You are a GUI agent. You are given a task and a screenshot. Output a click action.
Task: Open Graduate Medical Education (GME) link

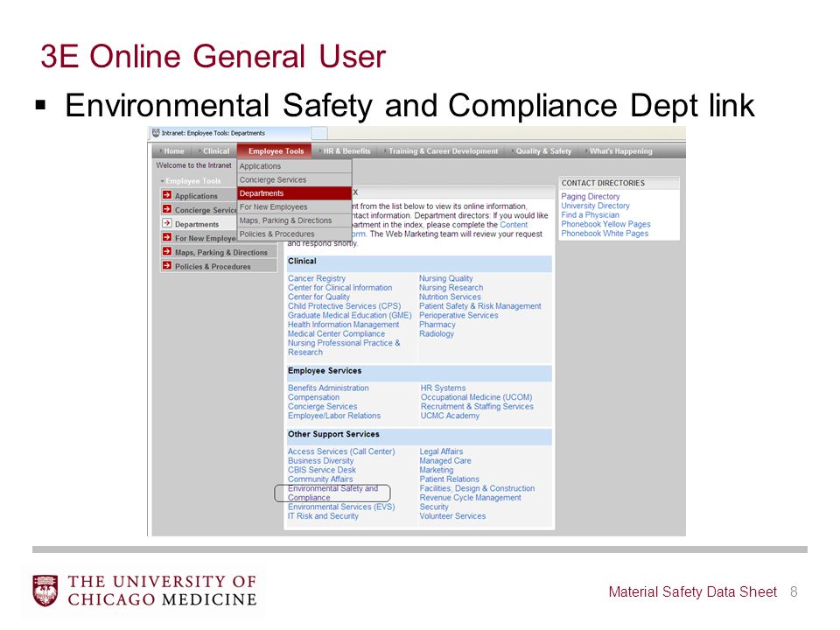[349, 315]
